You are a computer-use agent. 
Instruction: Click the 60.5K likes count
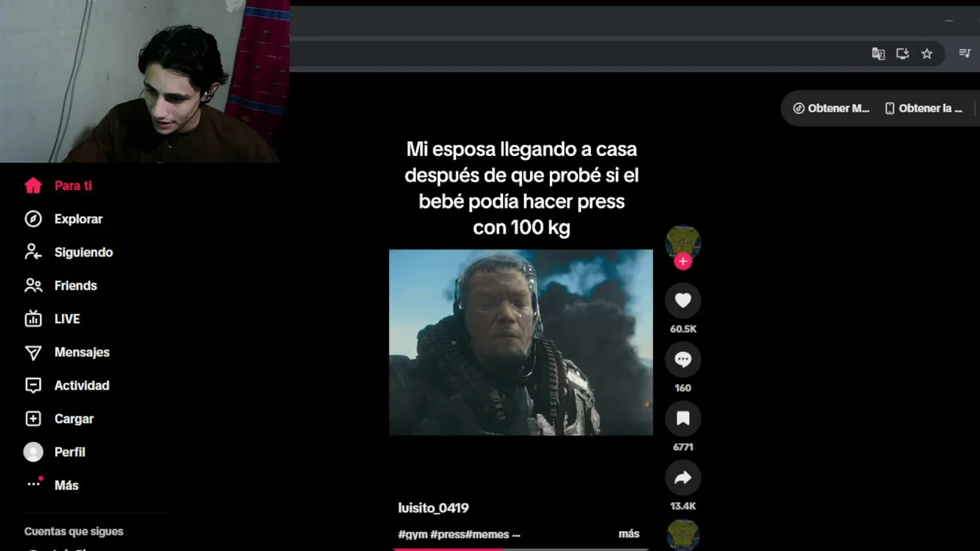pyautogui.click(x=683, y=329)
